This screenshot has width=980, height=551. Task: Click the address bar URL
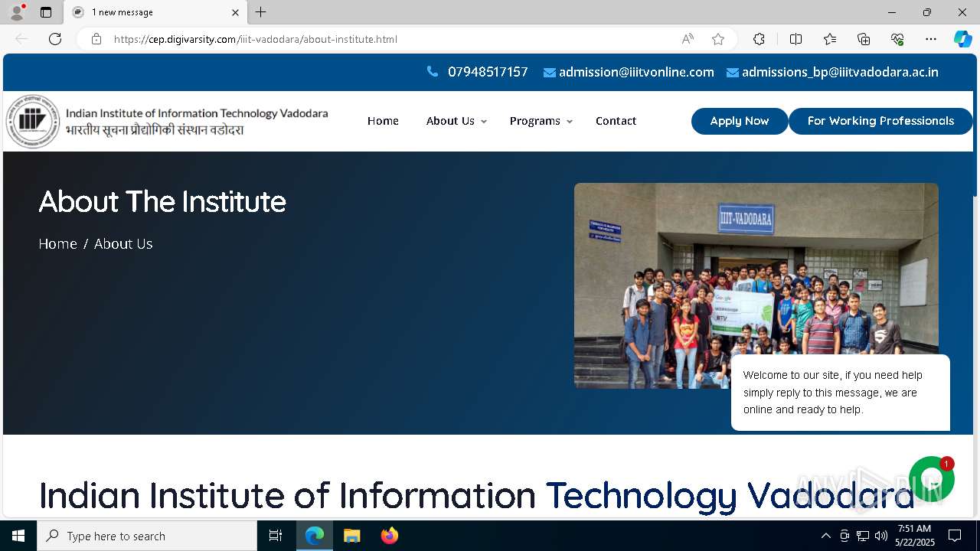[256, 39]
